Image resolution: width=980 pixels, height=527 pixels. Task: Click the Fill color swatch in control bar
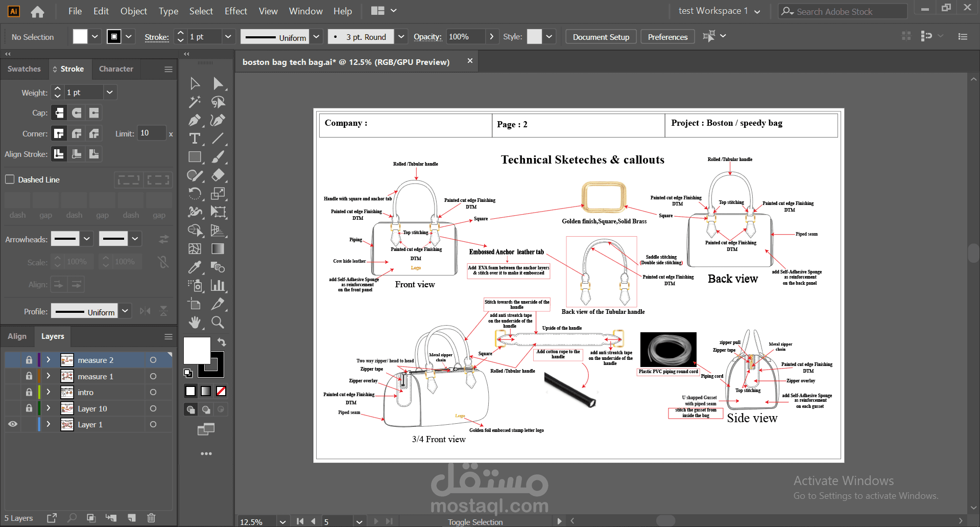[80, 37]
